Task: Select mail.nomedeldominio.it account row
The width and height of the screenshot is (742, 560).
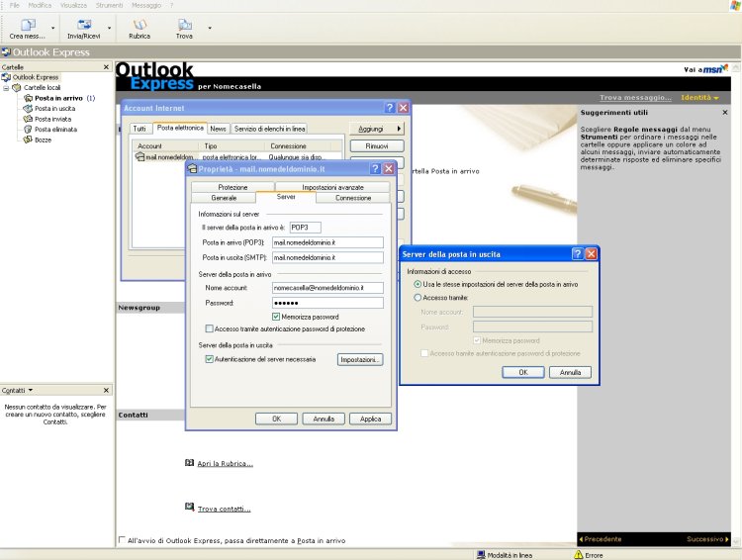Action: point(236,157)
